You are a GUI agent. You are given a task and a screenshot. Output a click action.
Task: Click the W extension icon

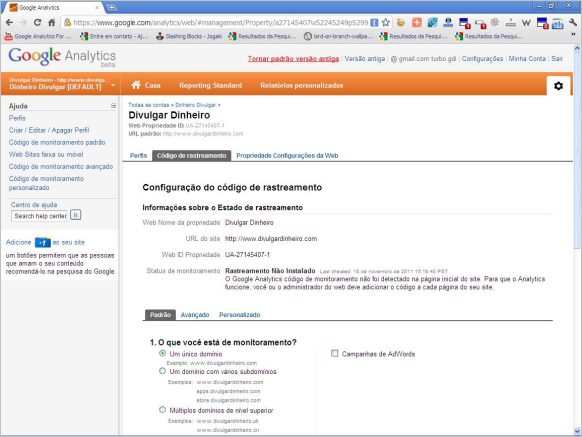click(526, 23)
